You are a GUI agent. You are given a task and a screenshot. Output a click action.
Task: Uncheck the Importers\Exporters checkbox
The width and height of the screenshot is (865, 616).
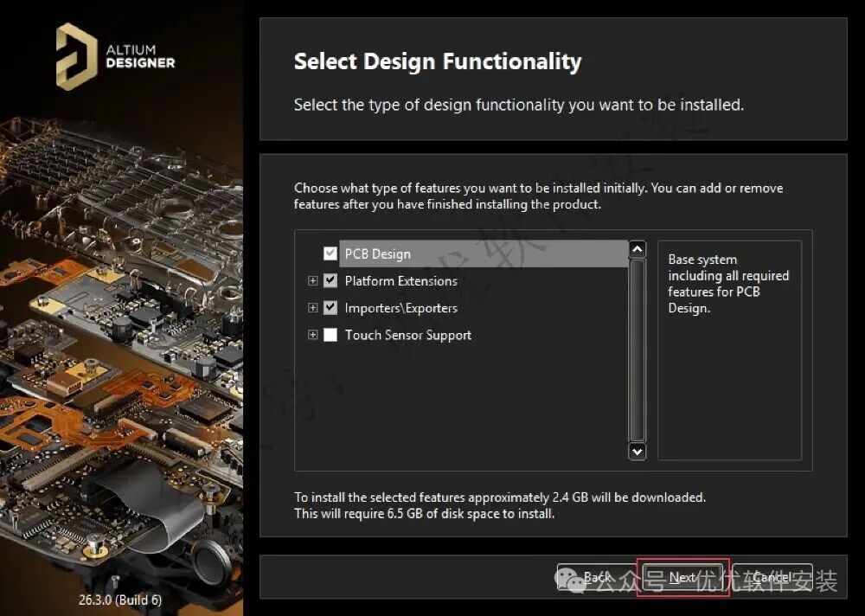[330, 307]
